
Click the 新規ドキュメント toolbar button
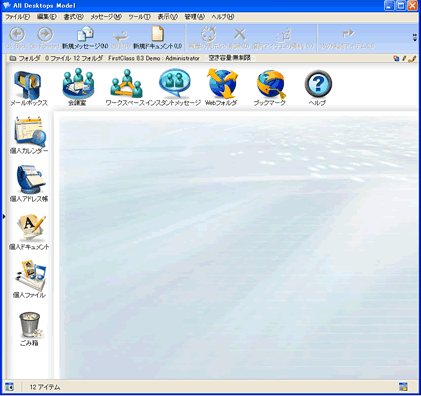tap(157, 38)
